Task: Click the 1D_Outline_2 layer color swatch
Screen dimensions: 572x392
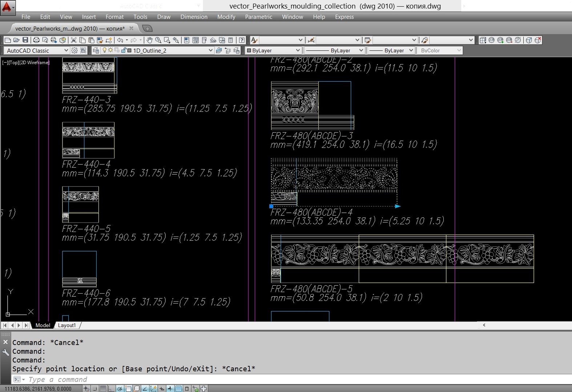Action: 129,50
